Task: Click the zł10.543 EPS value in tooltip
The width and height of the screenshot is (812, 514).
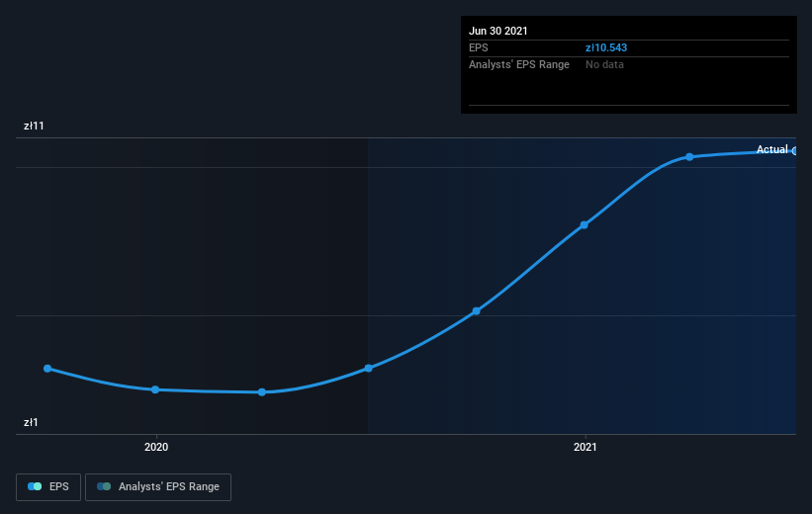Action: [x=606, y=47]
